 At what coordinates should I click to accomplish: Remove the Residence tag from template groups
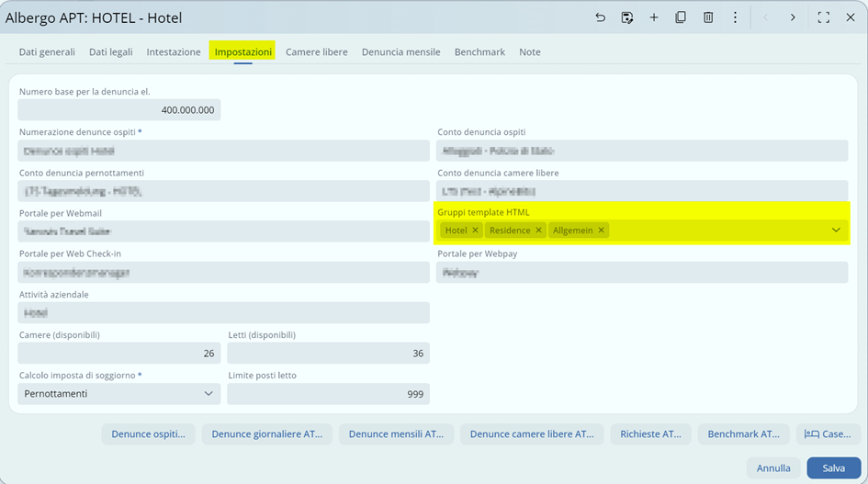coord(539,231)
